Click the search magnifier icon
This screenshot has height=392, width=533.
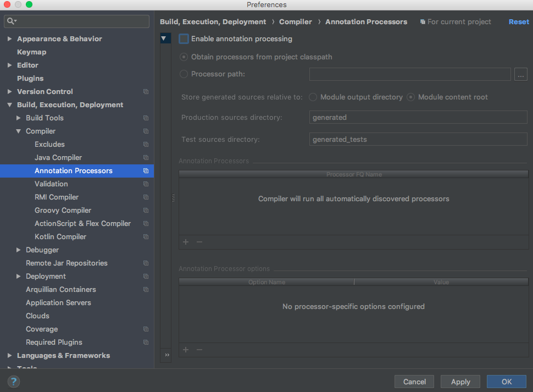11,21
